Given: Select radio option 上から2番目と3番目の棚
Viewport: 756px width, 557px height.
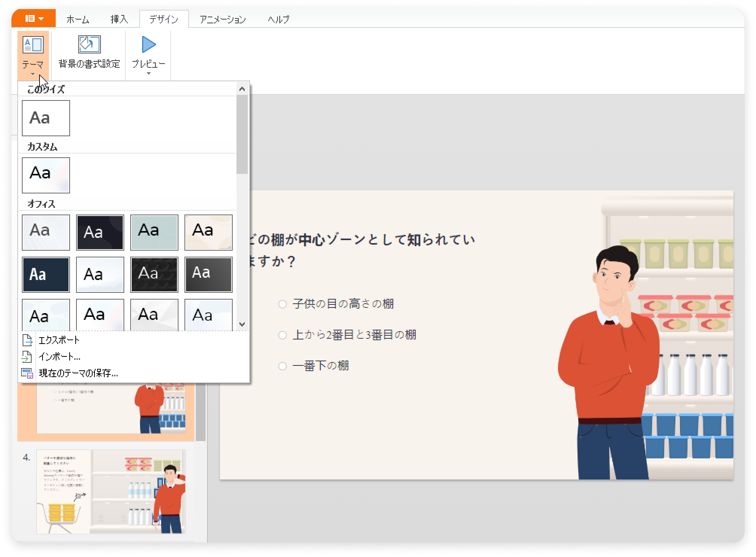Looking at the screenshot, I should tap(282, 335).
